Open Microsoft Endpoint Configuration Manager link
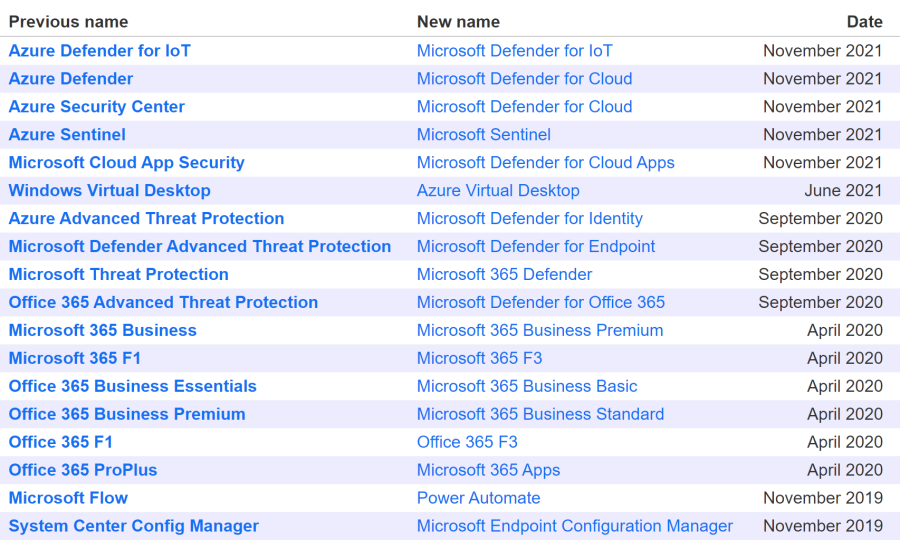The height and width of the screenshot is (540, 900). tap(575, 526)
